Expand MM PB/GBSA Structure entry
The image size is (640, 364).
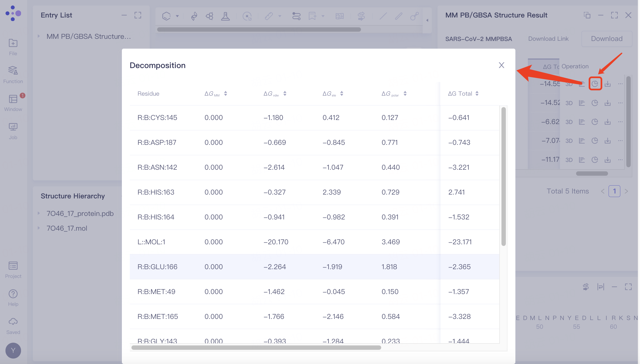(x=39, y=36)
